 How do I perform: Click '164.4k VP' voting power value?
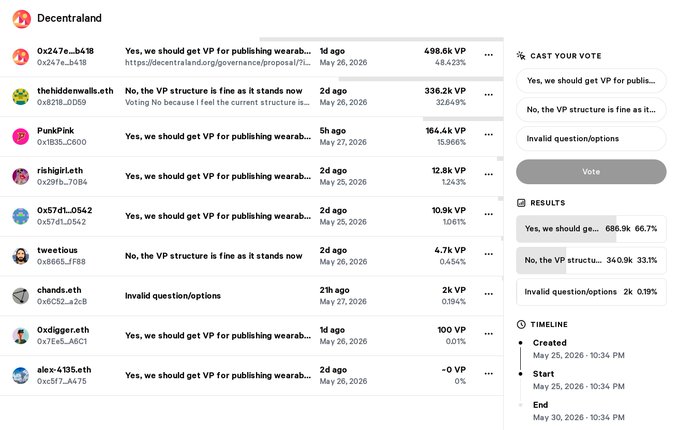(x=445, y=131)
